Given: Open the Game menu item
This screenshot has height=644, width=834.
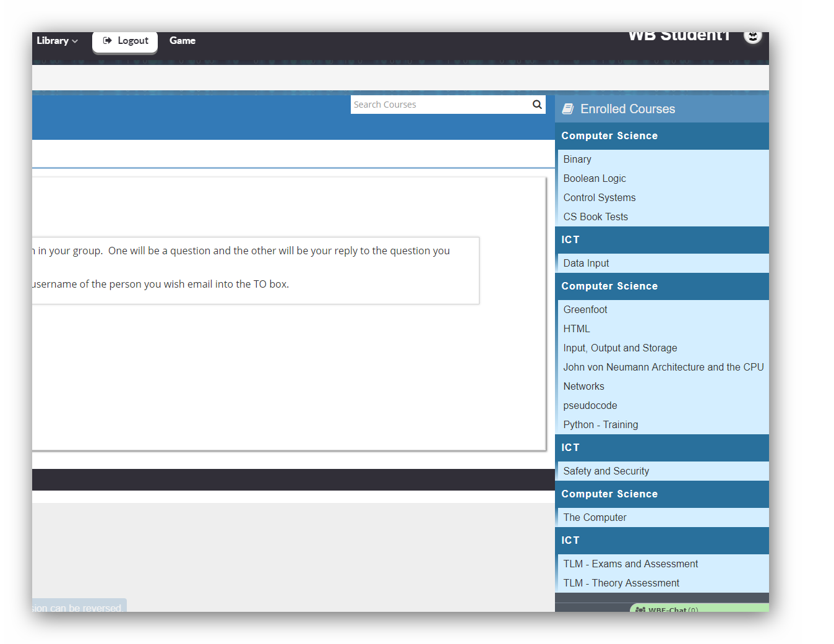Looking at the screenshot, I should point(183,41).
